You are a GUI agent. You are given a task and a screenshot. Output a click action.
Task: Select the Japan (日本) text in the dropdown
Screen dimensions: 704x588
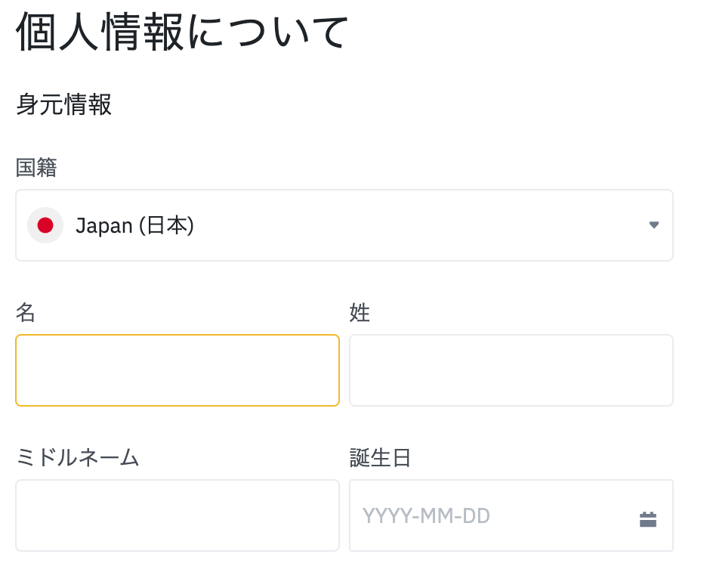click(134, 225)
